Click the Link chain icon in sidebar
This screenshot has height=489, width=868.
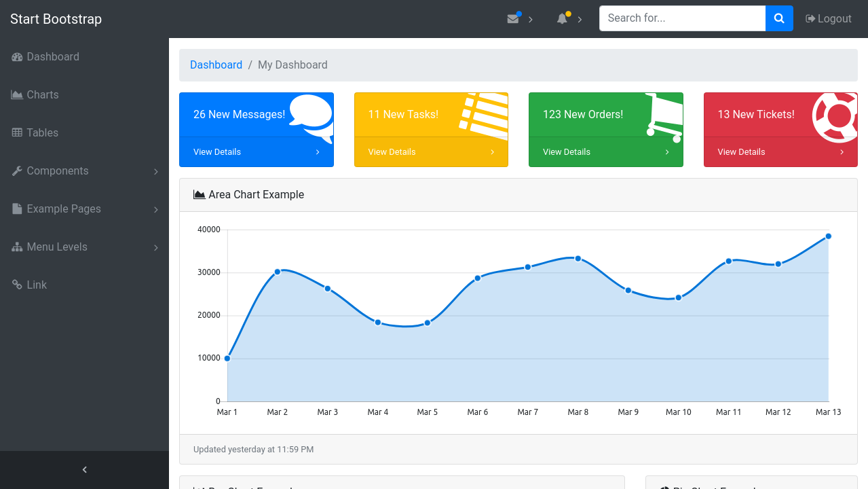click(x=17, y=285)
